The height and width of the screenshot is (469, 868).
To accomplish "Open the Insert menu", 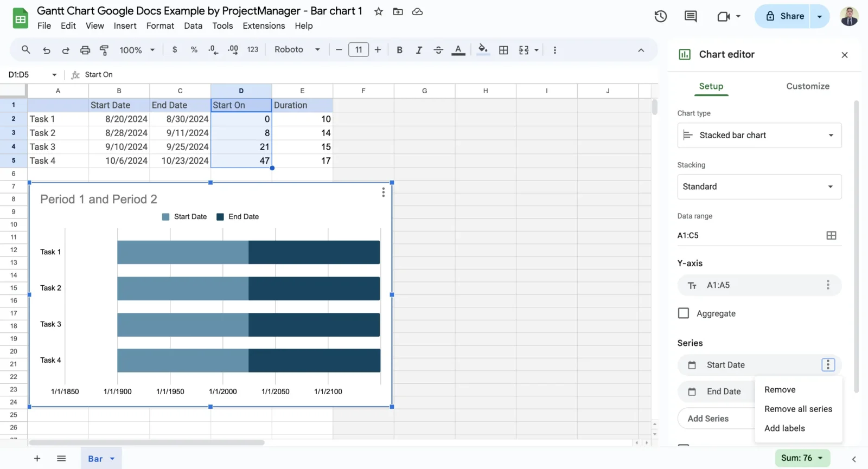I will click(x=125, y=25).
